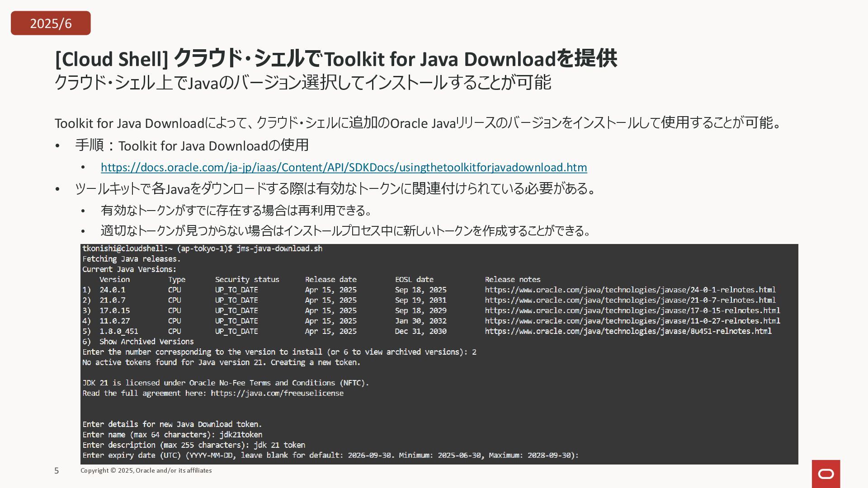Open the 17-0-15 release notes URL
The image size is (868, 488).
(632, 311)
